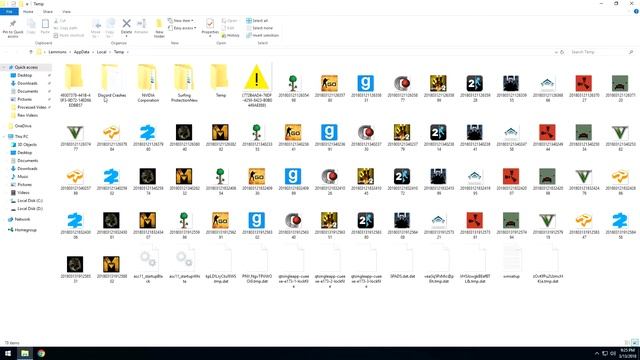Viewport: 640px width, 360px height.
Task: Open the Help question mark icon
Action: (636, 11)
